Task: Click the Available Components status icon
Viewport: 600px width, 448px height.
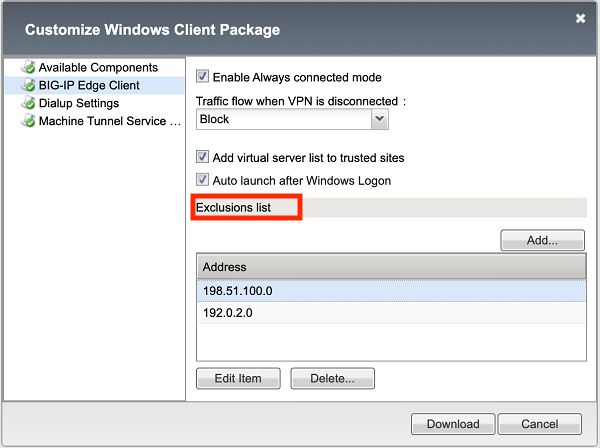Action: 28,67
